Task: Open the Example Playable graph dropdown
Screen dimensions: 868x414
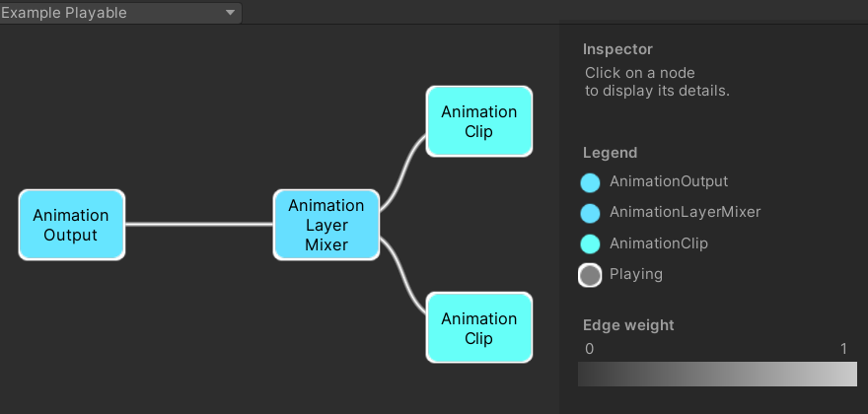Action: [119, 13]
